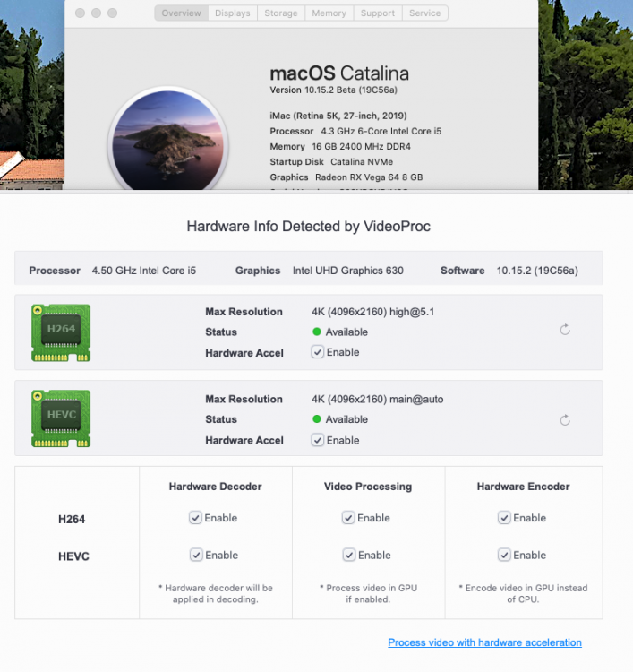
Task: Click the Catalina NVMe startup disk value
Action: click(362, 162)
